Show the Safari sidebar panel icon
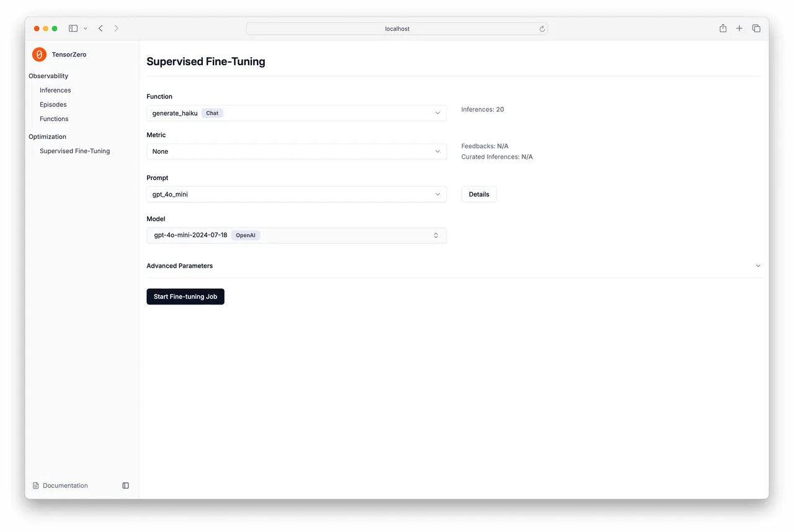The image size is (794, 532). coord(73,29)
